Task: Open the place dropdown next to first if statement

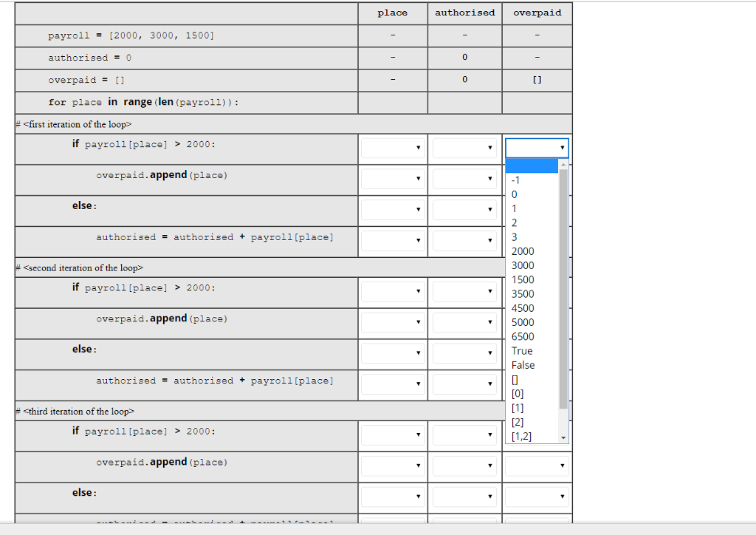Action: [392, 148]
